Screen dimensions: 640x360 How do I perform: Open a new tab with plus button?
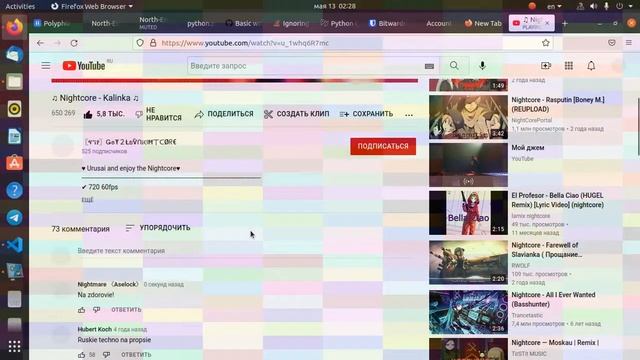point(564,24)
